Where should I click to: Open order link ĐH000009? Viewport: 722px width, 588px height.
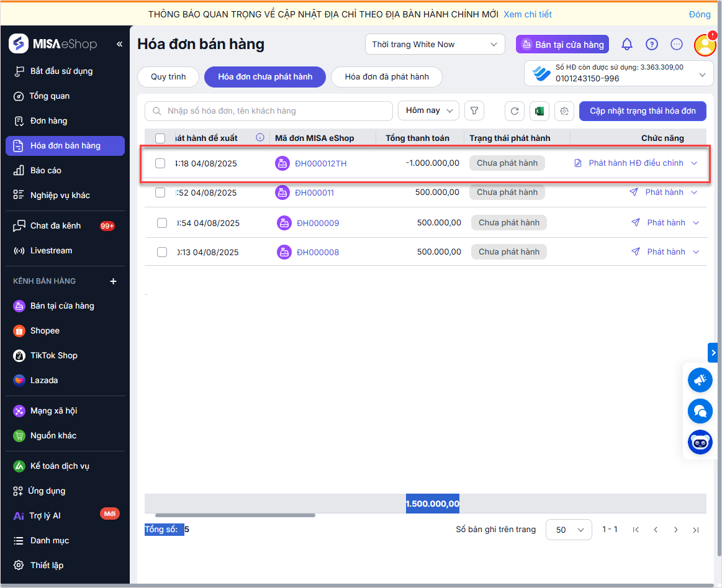318,224
